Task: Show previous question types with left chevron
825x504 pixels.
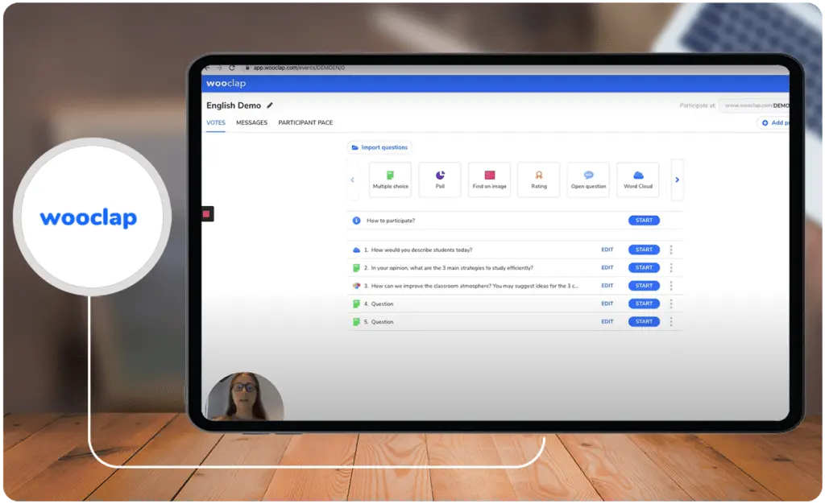Action: click(353, 180)
